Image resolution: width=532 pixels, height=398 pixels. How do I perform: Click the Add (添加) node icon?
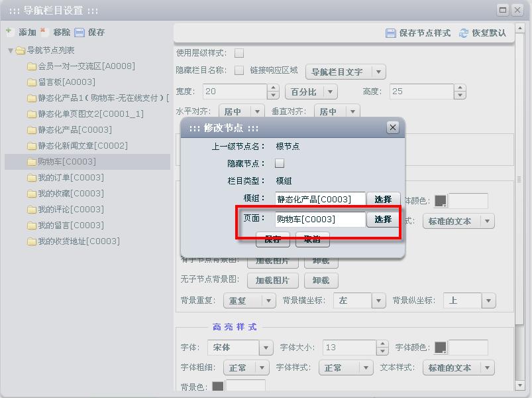10,32
